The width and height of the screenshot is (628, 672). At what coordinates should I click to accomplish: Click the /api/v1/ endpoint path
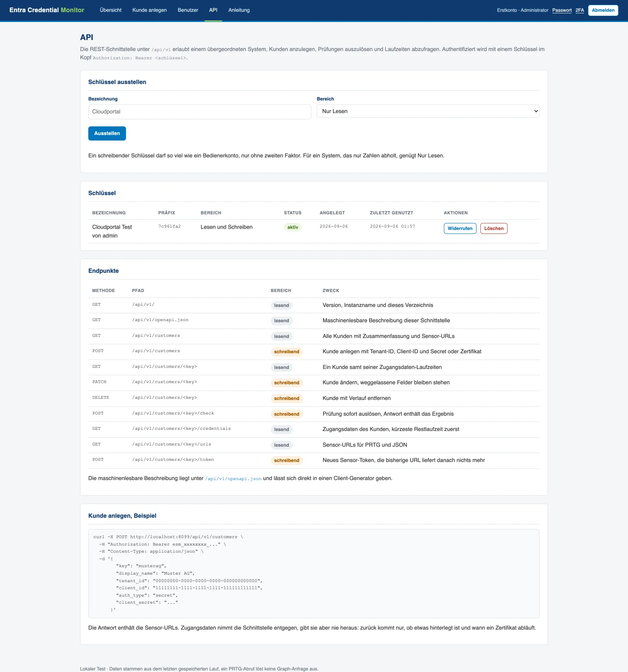click(143, 305)
